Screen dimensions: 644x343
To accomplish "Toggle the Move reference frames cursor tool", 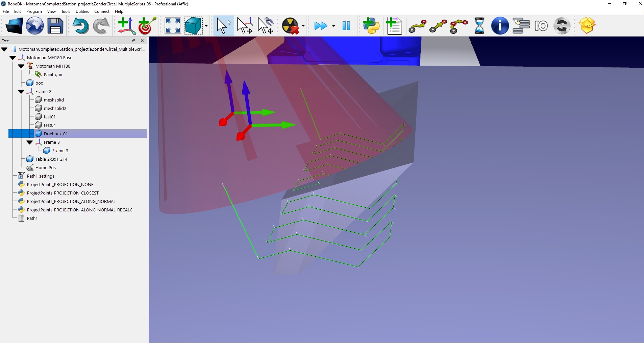I will [245, 26].
